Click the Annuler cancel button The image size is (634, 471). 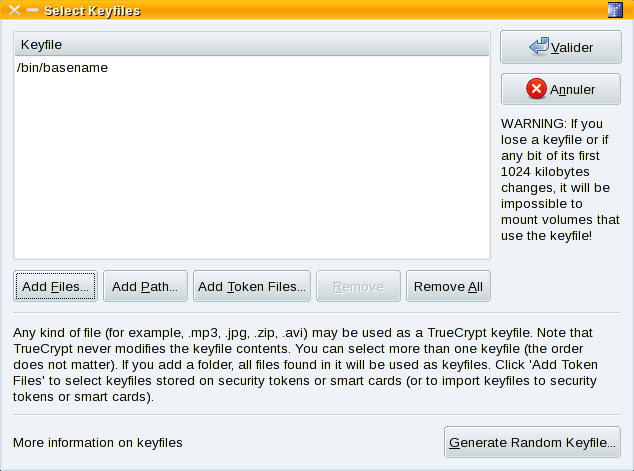coord(560,89)
